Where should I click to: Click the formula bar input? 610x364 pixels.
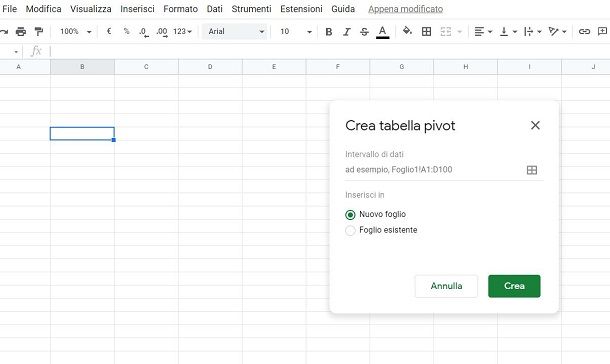pos(330,51)
